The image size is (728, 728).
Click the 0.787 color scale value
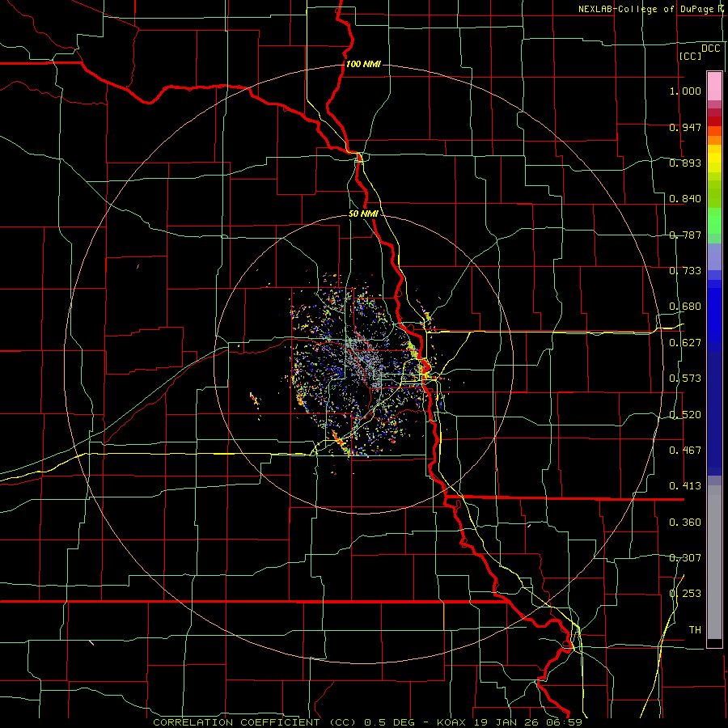coord(685,235)
